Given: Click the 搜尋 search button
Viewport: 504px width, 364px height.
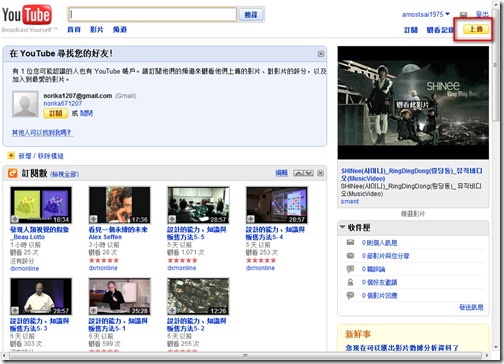Looking at the screenshot, I should click(x=251, y=15).
